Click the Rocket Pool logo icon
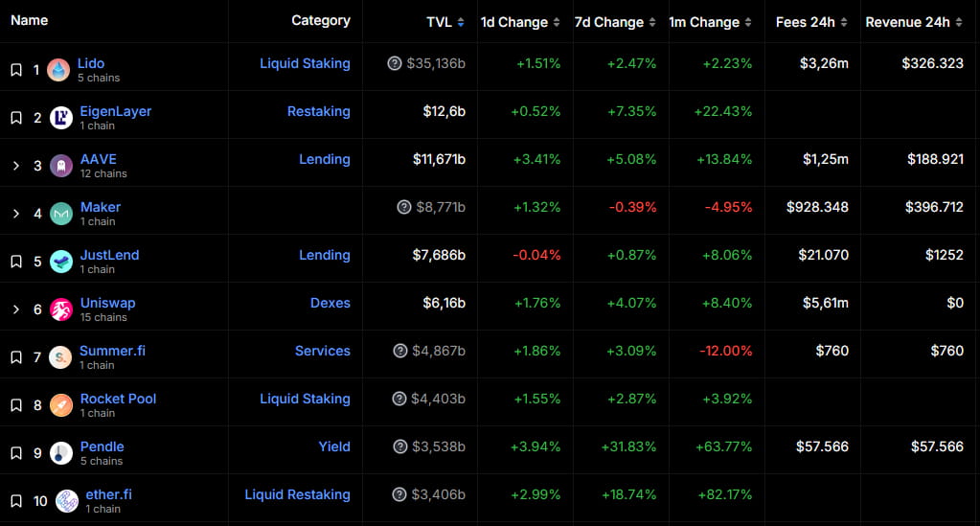This screenshot has width=980, height=526. (x=61, y=404)
